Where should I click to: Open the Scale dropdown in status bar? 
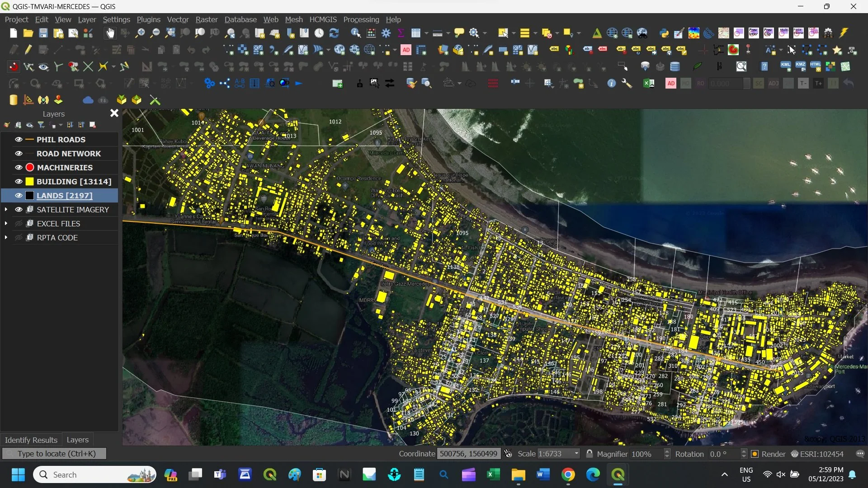[576, 454]
